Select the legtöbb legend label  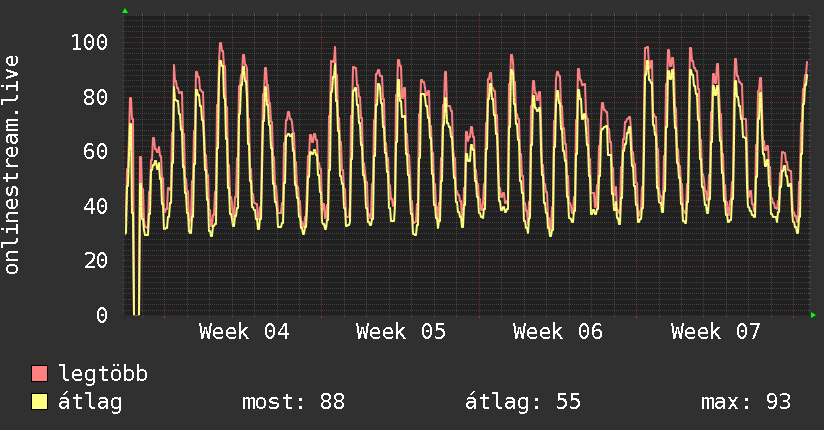pyautogui.click(x=104, y=374)
